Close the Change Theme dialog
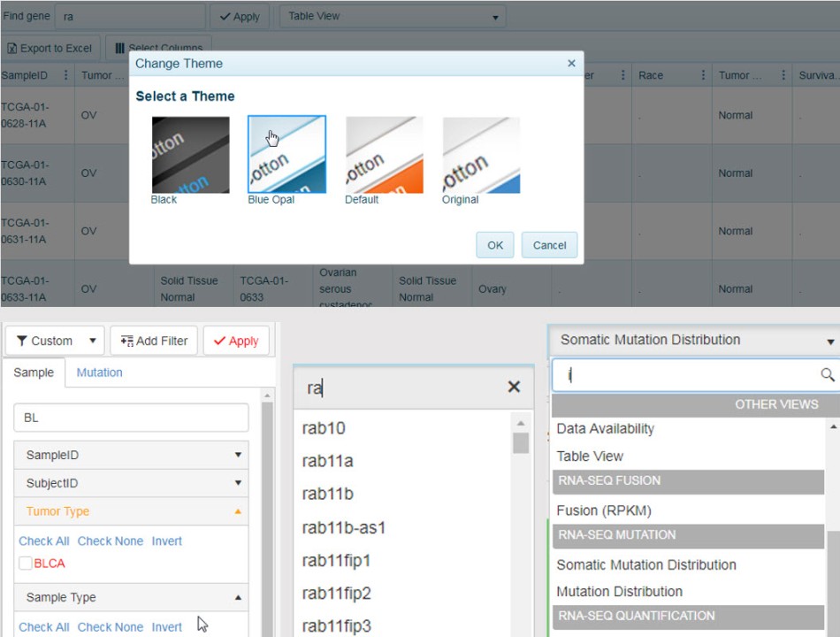 [x=571, y=64]
